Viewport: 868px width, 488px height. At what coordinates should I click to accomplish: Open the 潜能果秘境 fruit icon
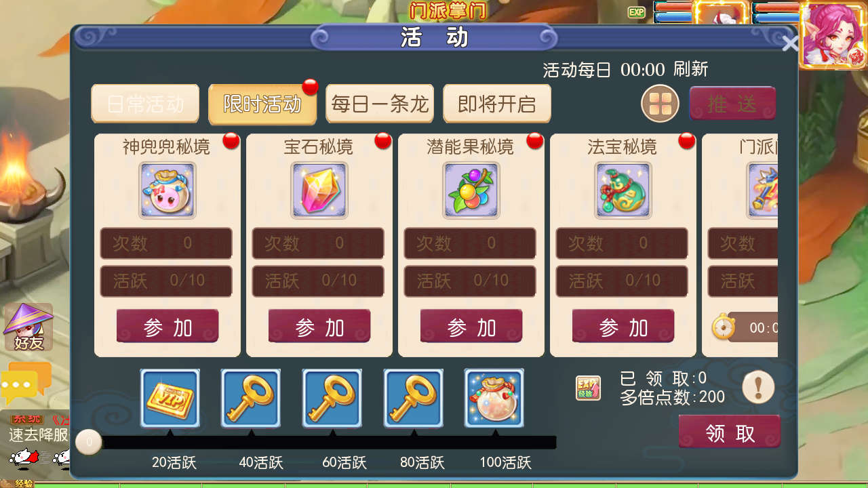click(471, 190)
